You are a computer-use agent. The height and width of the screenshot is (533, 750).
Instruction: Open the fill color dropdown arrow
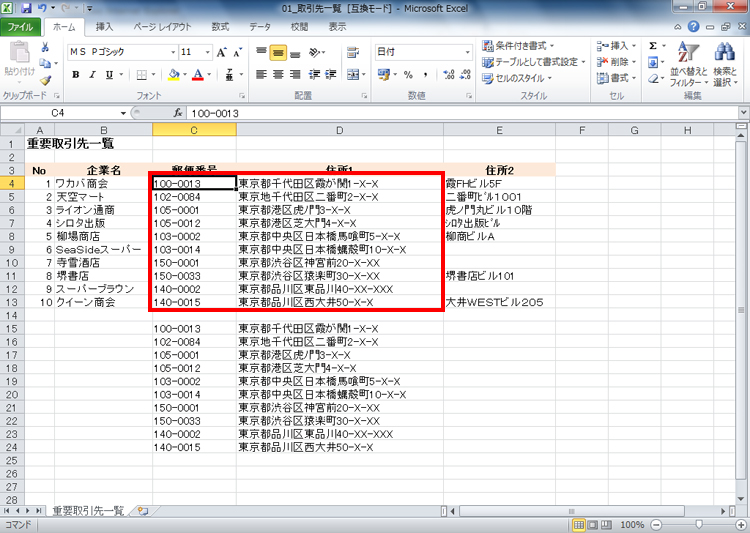185,75
